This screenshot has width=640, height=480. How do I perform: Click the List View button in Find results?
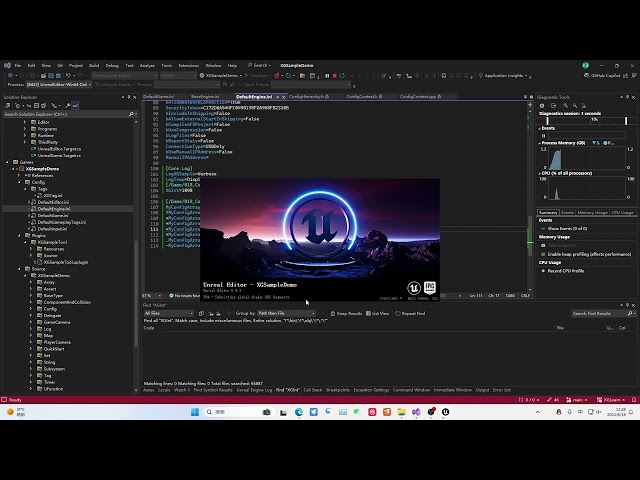pos(378,313)
